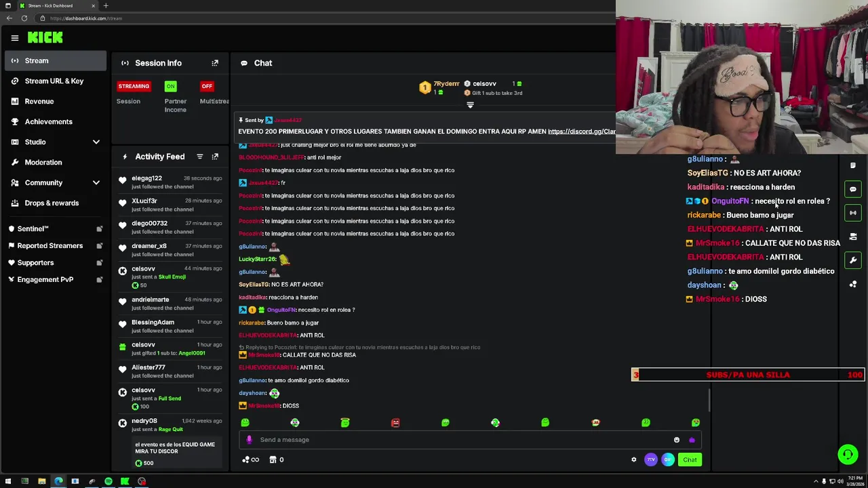This screenshot has width=868, height=488.
Task: Open the pinned discord.gg link
Action: [x=581, y=131]
